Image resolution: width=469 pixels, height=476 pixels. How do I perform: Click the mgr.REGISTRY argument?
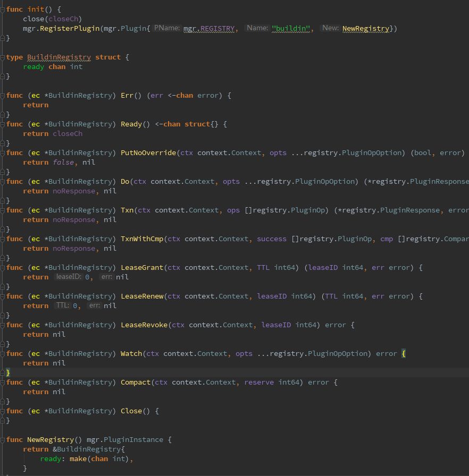[x=209, y=29]
